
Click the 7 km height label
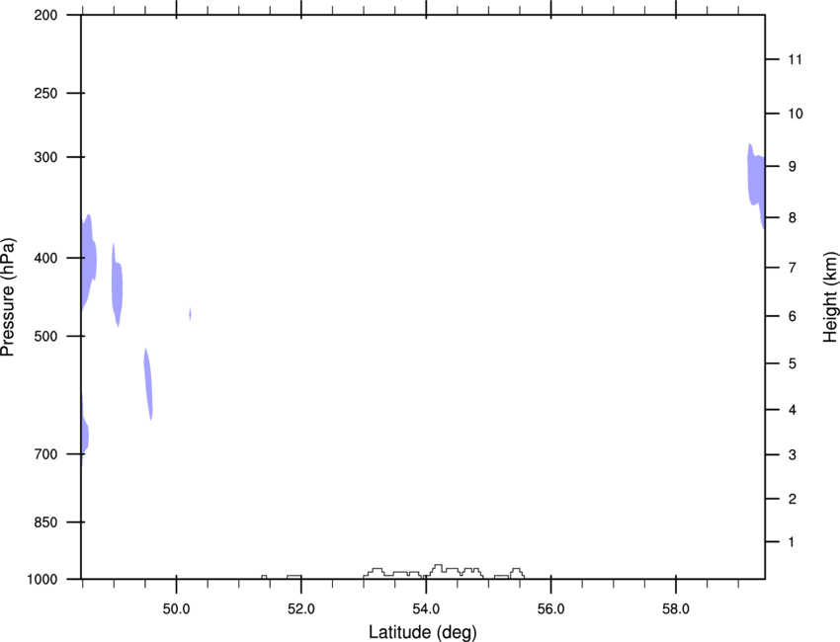(792, 268)
